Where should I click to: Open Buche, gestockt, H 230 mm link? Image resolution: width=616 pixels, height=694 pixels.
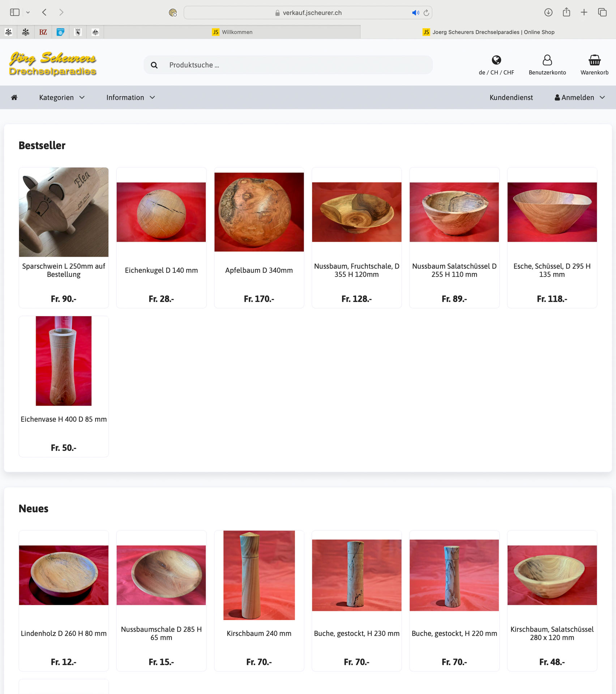tap(357, 634)
